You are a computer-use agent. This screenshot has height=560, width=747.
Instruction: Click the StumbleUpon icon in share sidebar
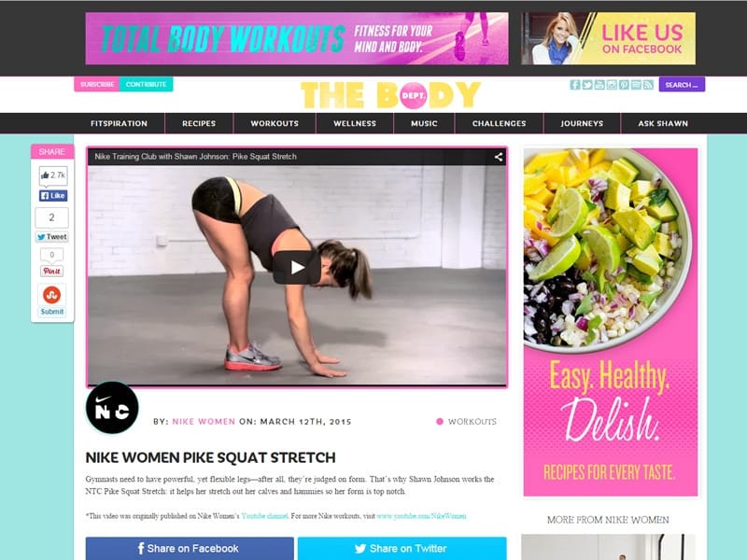[52, 295]
